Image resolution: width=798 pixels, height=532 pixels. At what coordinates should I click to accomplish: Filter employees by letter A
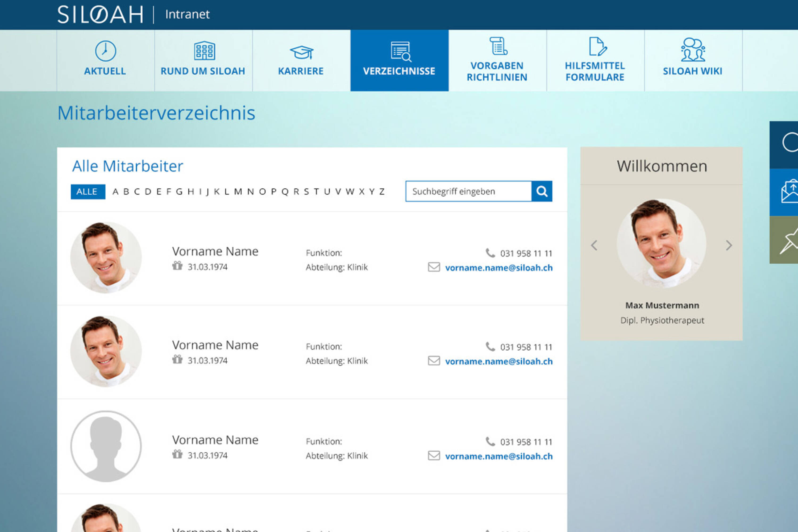pos(115,192)
